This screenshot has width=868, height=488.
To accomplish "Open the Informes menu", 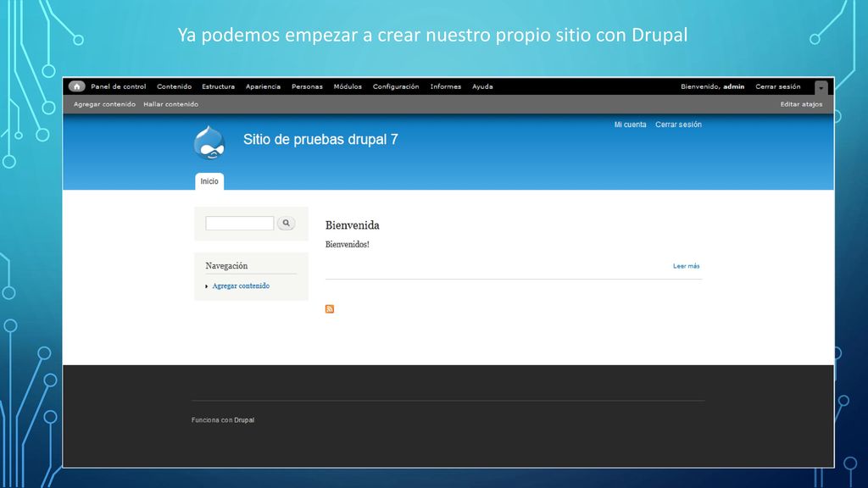I will [446, 87].
